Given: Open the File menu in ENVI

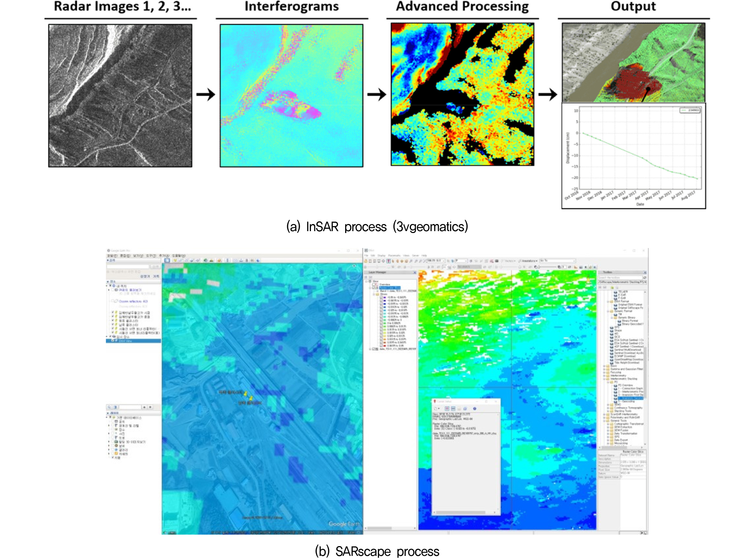Looking at the screenshot, I should [x=366, y=256].
